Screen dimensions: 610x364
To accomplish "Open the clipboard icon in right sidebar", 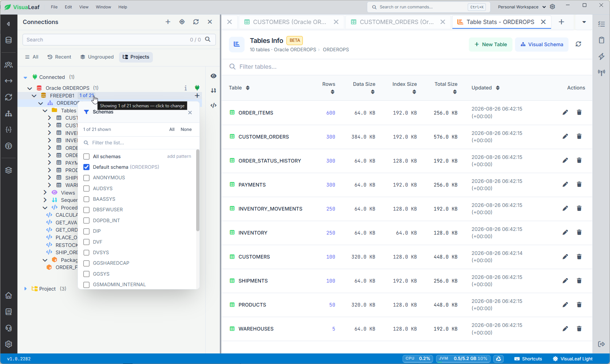I will pyautogui.click(x=601, y=40).
